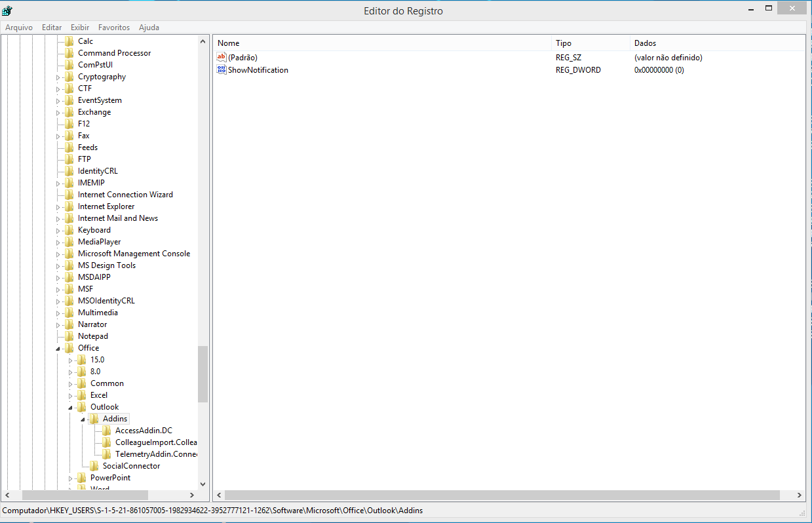The height and width of the screenshot is (523, 812).
Task: Click the Feeds folder icon
Action: pos(69,147)
